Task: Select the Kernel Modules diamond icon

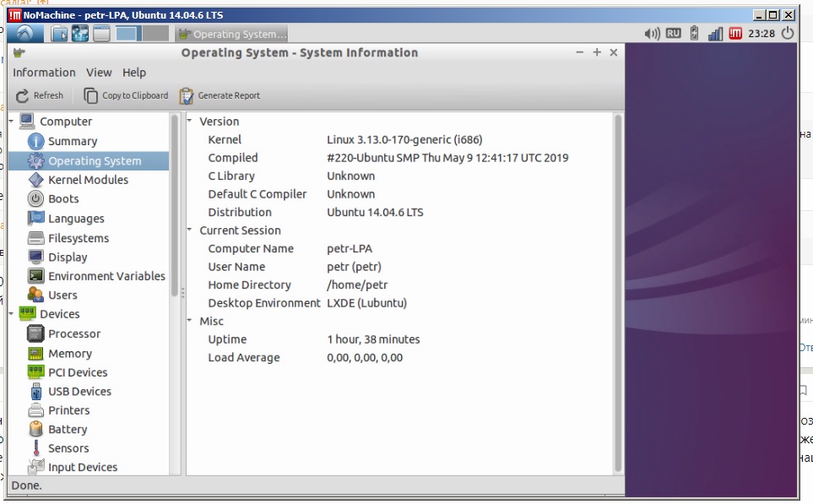Action: click(35, 180)
